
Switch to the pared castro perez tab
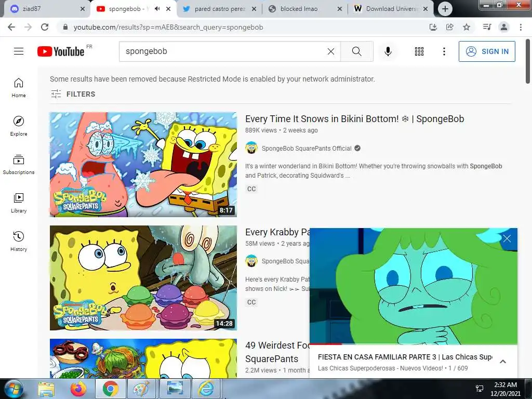click(x=219, y=9)
